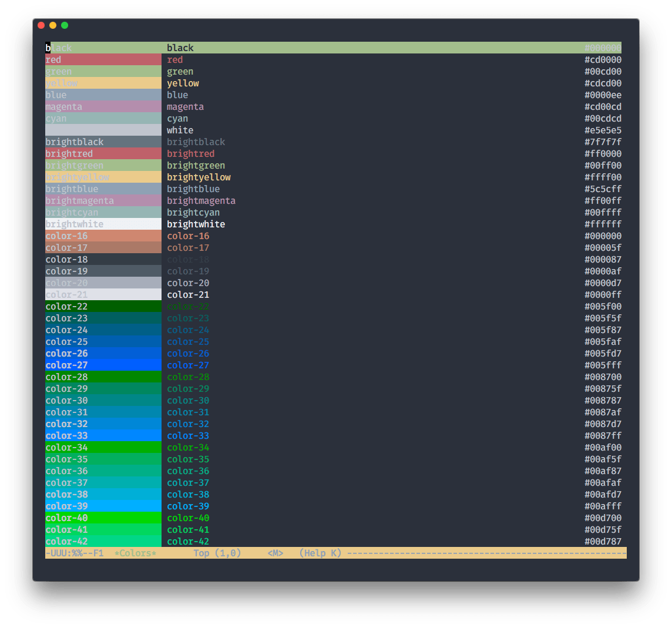Click the cyan color swatch

click(103, 118)
